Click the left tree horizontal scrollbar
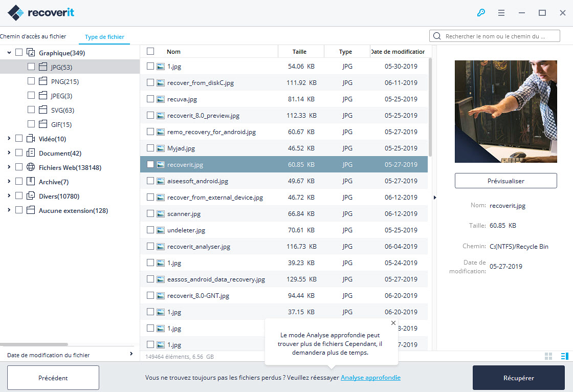 34,344
